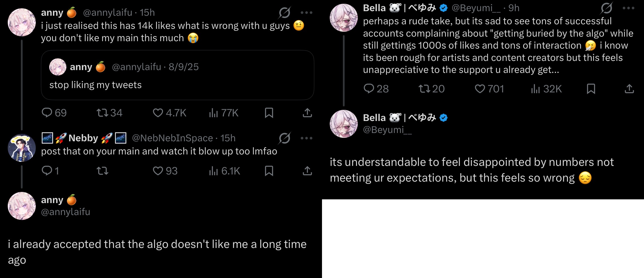Image resolution: width=644 pixels, height=278 pixels.
Task: Open more options on anny's top tweet
Action: click(306, 13)
